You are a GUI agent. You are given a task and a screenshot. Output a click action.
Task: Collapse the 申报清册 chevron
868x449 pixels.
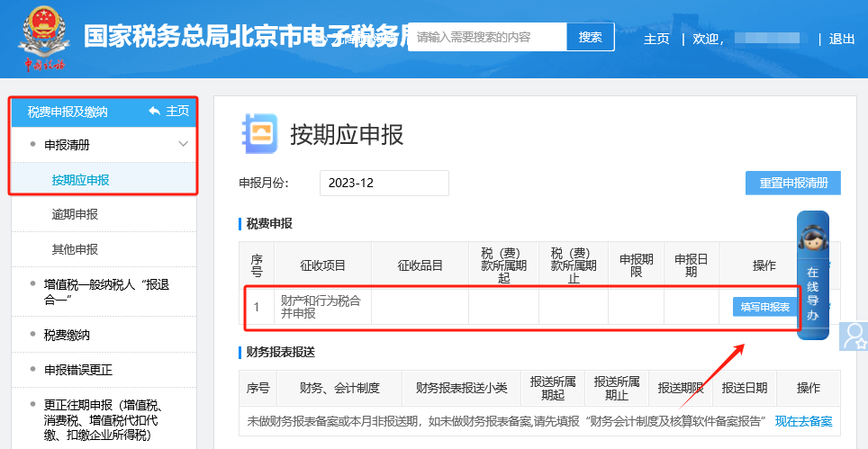183,144
